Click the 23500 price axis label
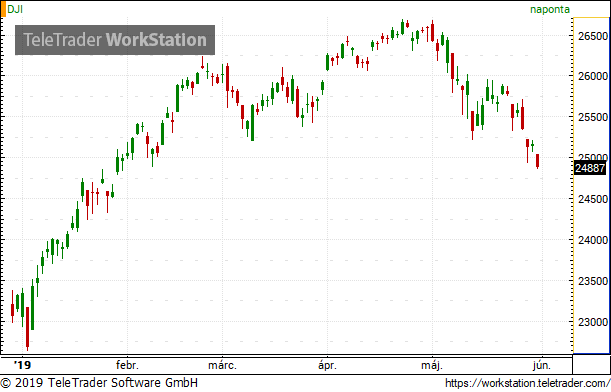Image resolution: width=611 pixels, height=392 pixels. (593, 281)
